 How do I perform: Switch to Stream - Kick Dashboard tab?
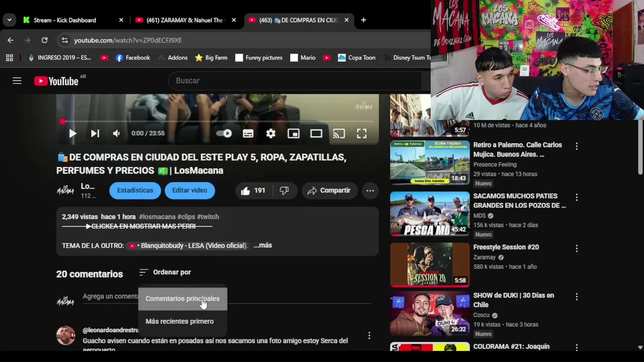coord(65,20)
